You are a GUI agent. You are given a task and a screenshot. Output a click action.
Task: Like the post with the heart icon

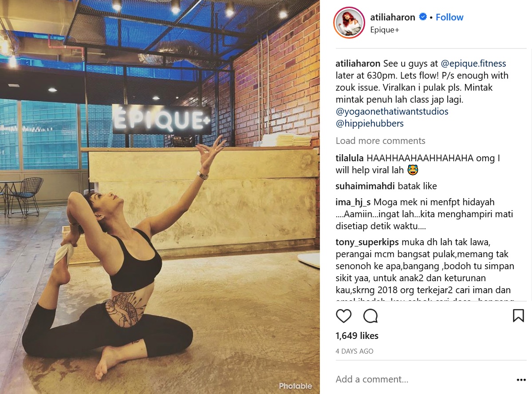click(x=343, y=316)
